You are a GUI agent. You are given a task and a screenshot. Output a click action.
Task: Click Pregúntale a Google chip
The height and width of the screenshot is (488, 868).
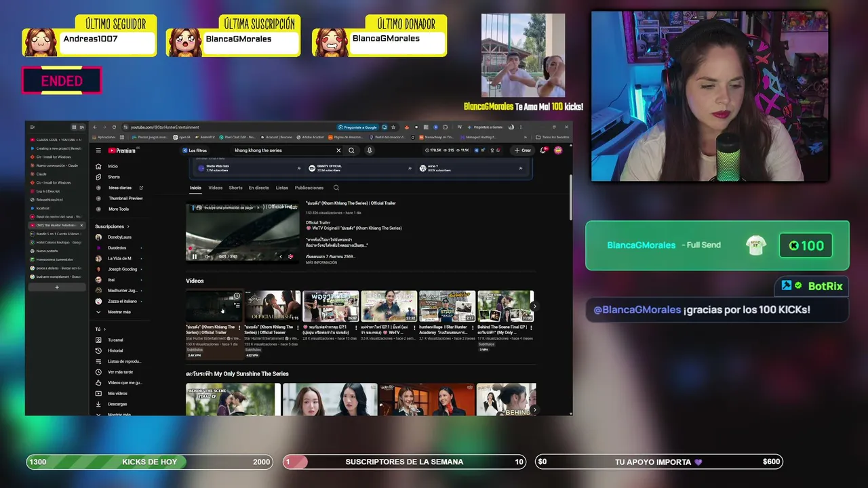359,127
